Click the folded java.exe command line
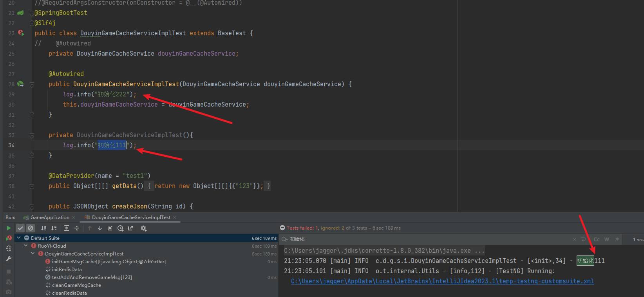 (x=384, y=250)
